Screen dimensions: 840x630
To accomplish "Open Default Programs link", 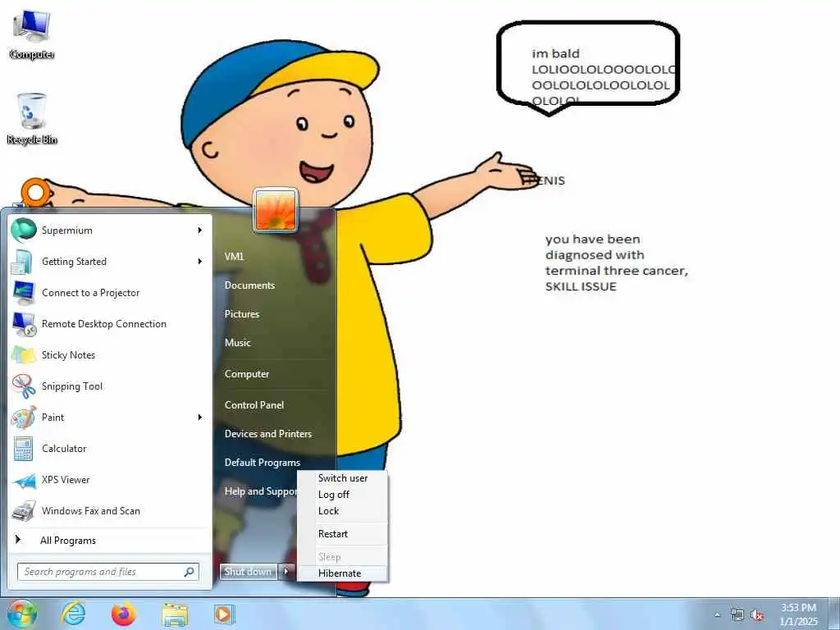I will pyautogui.click(x=262, y=463).
